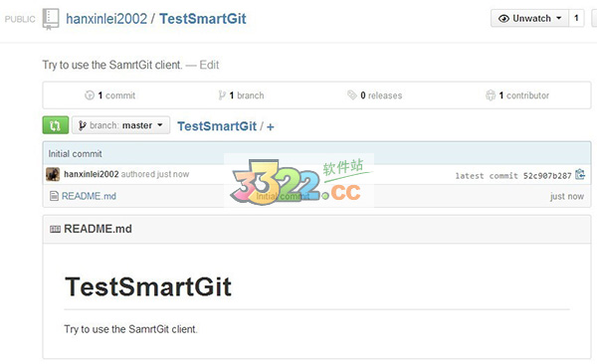Open the branch: master dropdown

[x=120, y=125]
